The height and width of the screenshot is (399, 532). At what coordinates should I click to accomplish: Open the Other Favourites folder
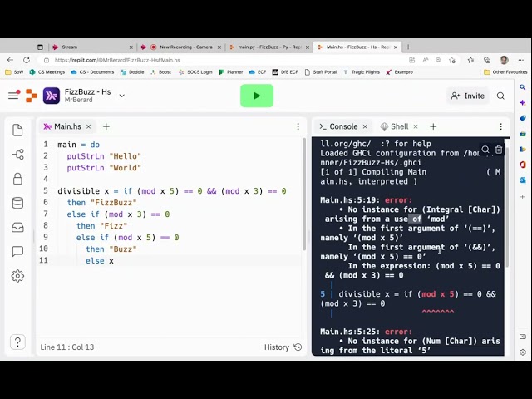pyautogui.click(x=505, y=72)
